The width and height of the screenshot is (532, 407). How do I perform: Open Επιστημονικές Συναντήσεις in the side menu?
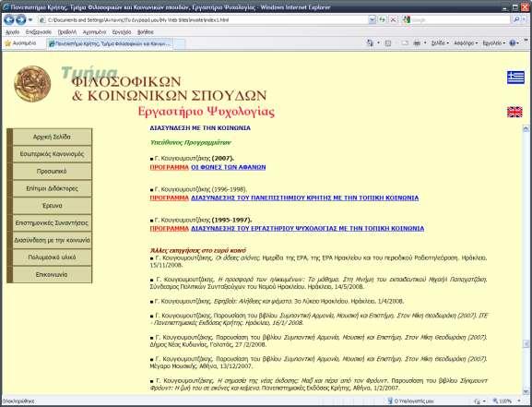[x=52, y=222]
